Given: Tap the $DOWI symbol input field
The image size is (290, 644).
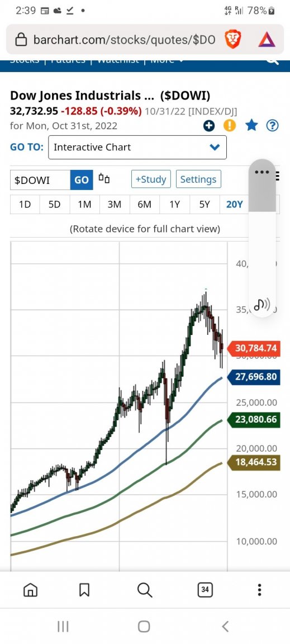Looking at the screenshot, I should coord(40,180).
